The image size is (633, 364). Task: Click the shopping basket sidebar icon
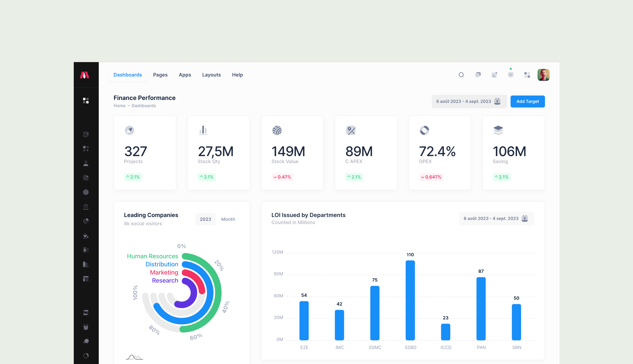tap(86, 327)
